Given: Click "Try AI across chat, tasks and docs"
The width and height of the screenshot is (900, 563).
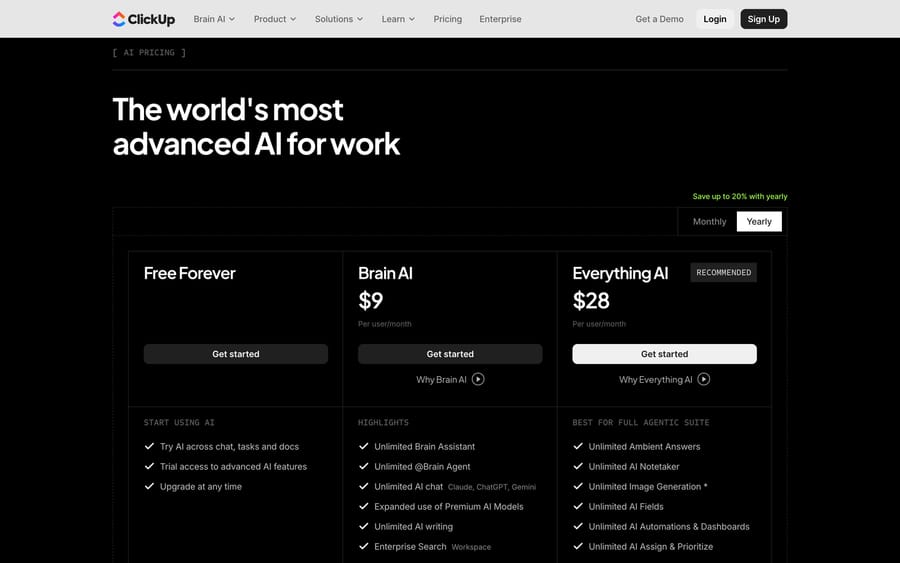Looking at the screenshot, I should (x=230, y=446).
